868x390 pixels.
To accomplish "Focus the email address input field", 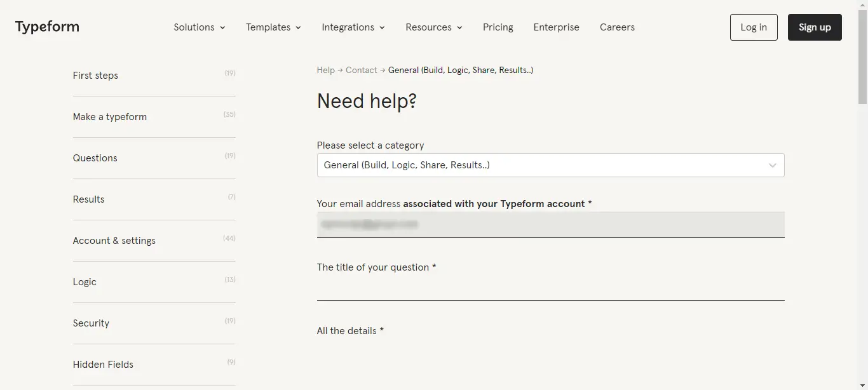I will [x=550, y=224].
